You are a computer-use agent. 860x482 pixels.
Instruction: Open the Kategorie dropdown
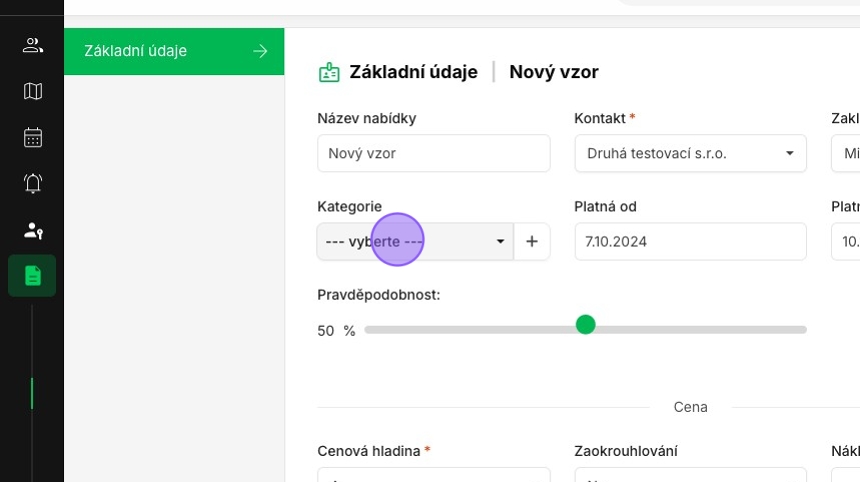pyautogui.click(x=415, y=242)
